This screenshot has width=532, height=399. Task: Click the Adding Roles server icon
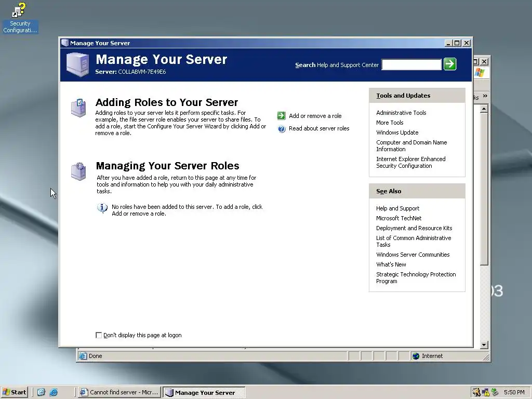[78, 108]
